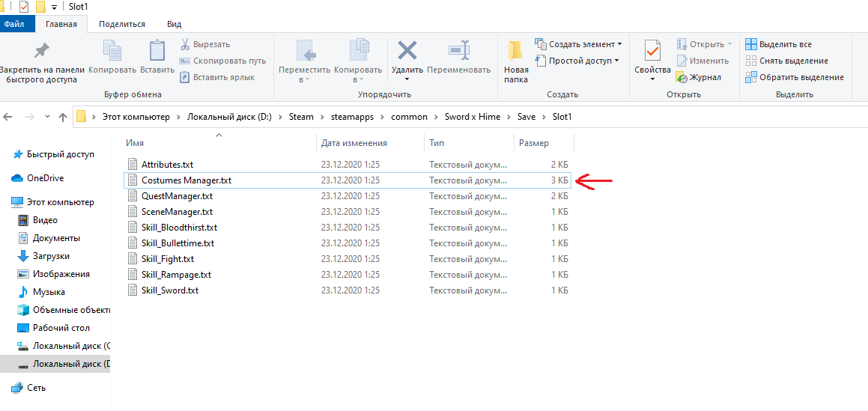Select the Costumes Manager.txt file
Image resolution: width=868 pixels, height=411 pixels.
pos(186,180)
